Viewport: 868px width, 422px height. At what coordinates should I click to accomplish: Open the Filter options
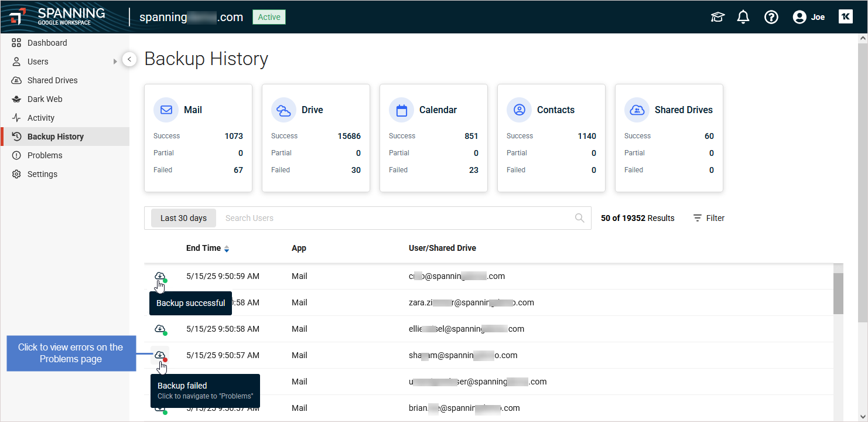[709, 218]
